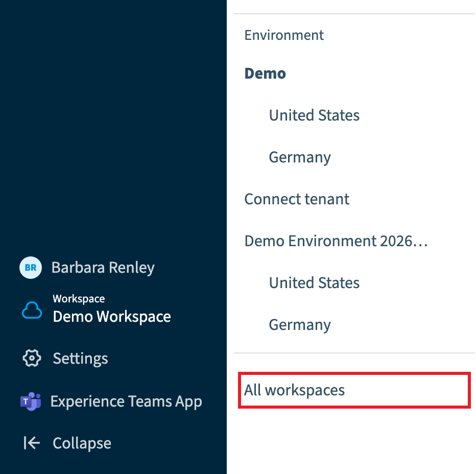Open All workspaces
The image size is (476, 474).
coord(354,390)
